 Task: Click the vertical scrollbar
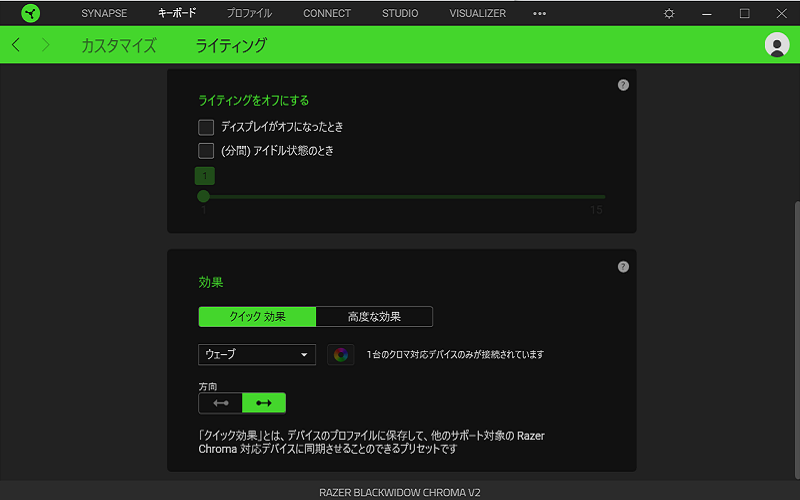coord(796,339)
